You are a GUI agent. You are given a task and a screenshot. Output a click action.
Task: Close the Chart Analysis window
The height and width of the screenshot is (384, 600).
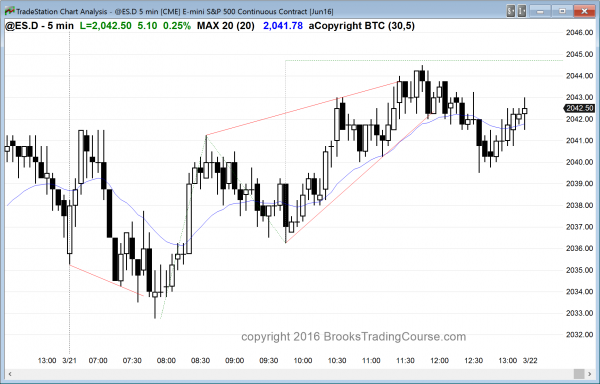(584, 11)
